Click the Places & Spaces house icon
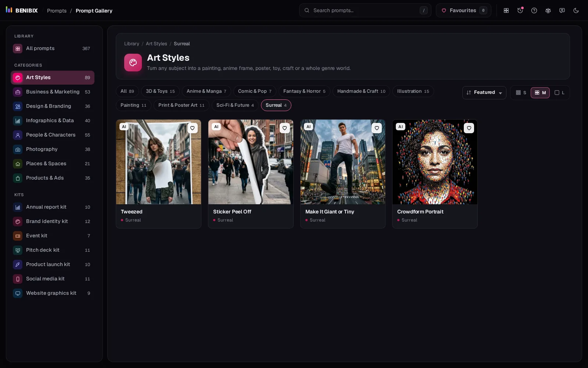 [x=18, y=164]
